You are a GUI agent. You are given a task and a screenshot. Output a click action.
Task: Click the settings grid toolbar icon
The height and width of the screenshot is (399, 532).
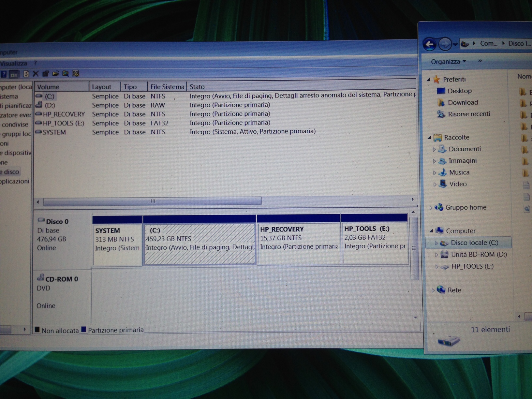(x=76, y=74)
